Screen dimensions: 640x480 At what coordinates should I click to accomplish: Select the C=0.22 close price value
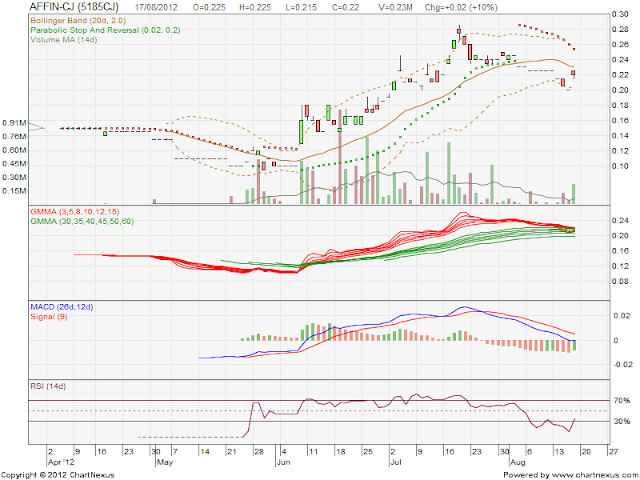click(x=345, y=7)
